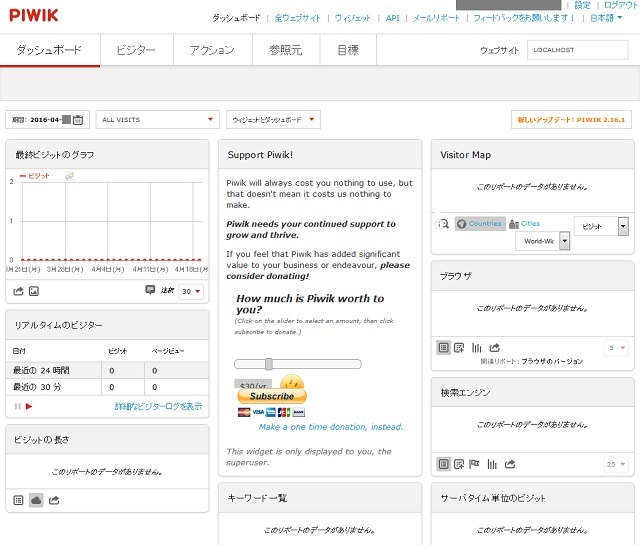The image size is (640, 545).
Task: Click the metrics picker icon beside the ビジット legend
Action: [x=69, y=176]
